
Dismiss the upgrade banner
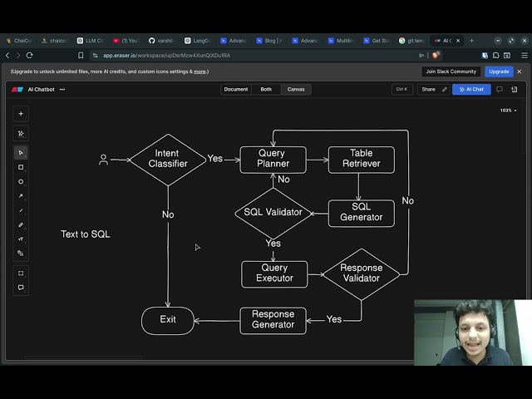pos(519,71)
